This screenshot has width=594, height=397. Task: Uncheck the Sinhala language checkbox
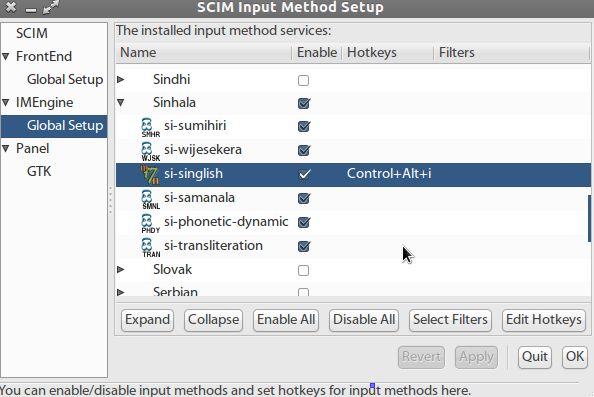[x=304, y=103]
